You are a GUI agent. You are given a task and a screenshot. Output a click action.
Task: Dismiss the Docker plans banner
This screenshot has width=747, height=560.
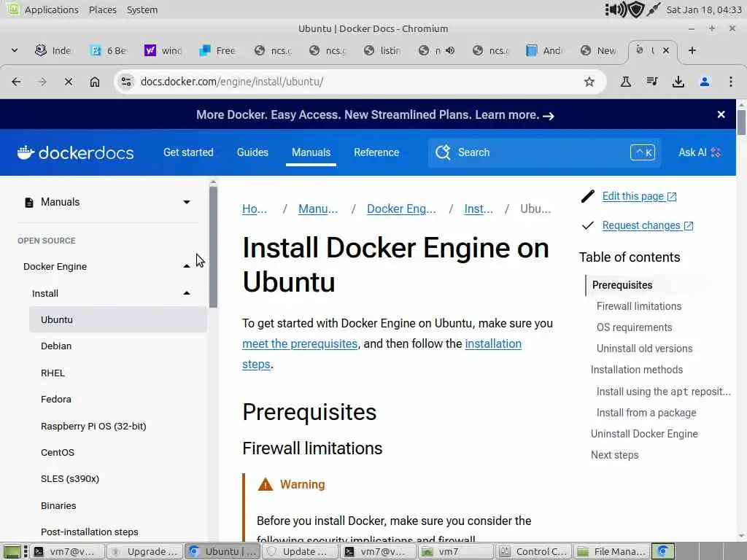tap(721, 114)
